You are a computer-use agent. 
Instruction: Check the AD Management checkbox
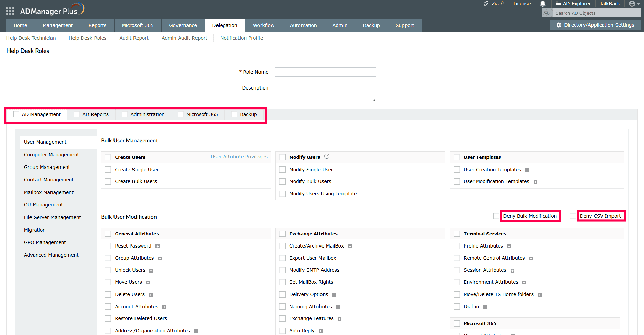click(x=16, y=114)
